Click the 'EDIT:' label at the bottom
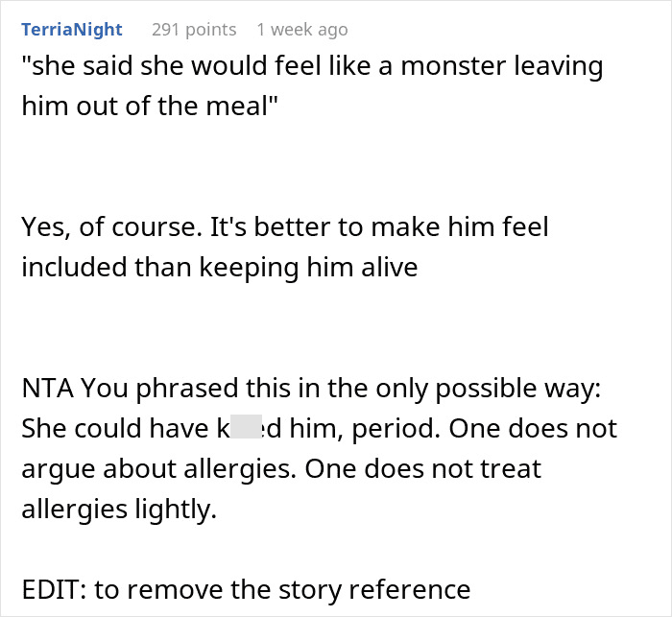This screenshot has height=617, width=672. pyautogui.click(x=54, y=589)
